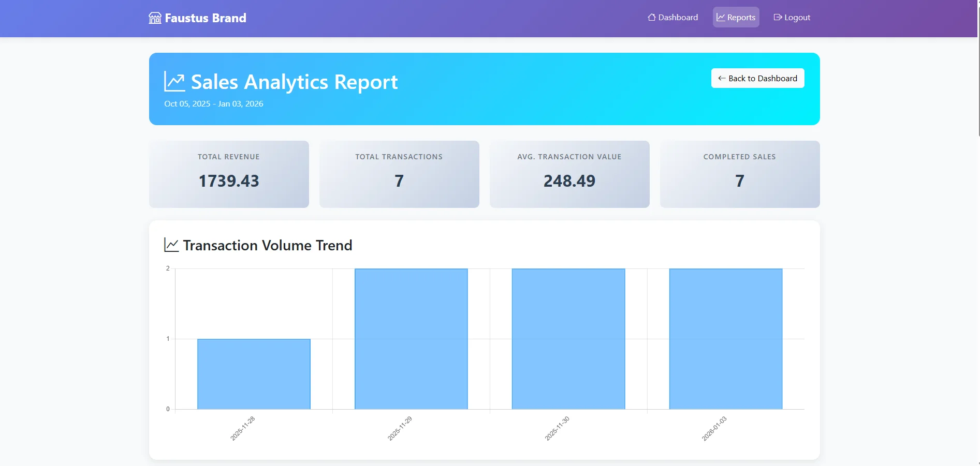Select the 2026-01-03 bar in the trend chart
The width and height of the screenshot is (980, 466).
point(725,339)
